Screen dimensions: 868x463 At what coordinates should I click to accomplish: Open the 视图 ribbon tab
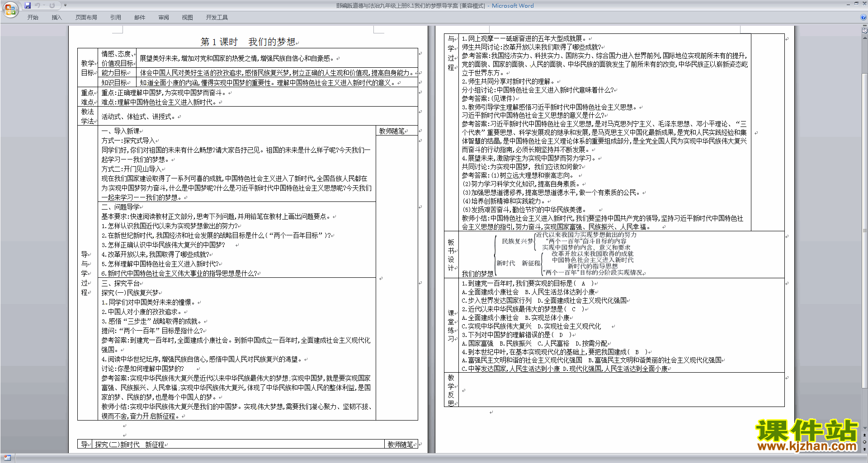coord(187,17)
